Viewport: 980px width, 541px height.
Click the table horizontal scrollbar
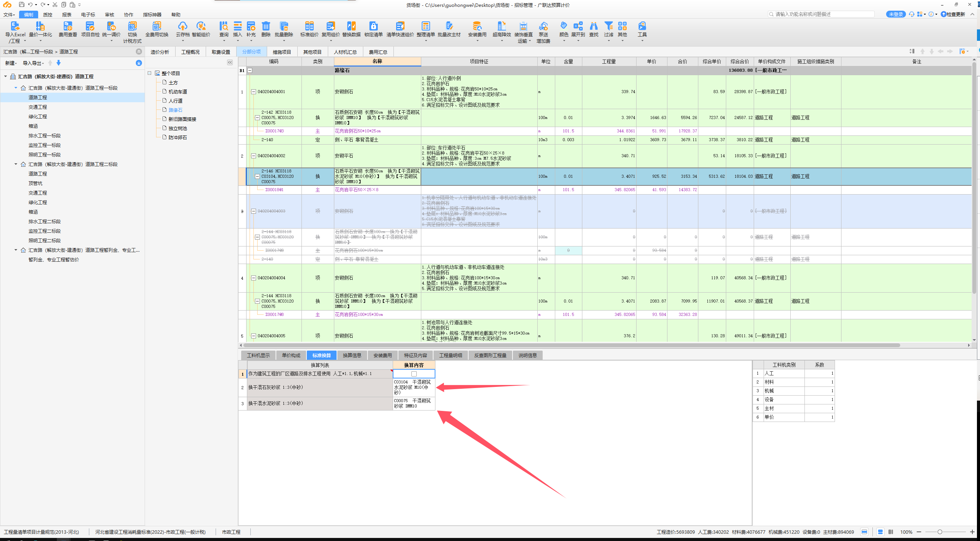coord(572,345)
